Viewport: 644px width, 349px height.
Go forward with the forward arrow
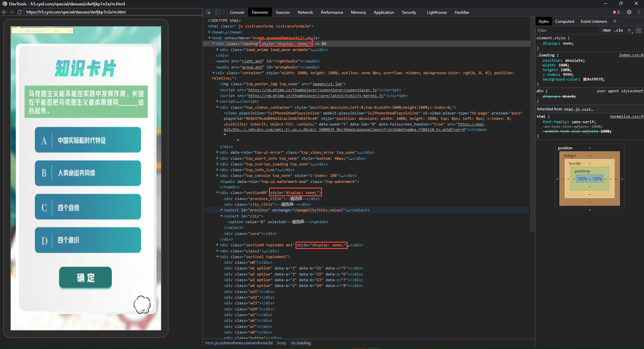tap(12, 12)
